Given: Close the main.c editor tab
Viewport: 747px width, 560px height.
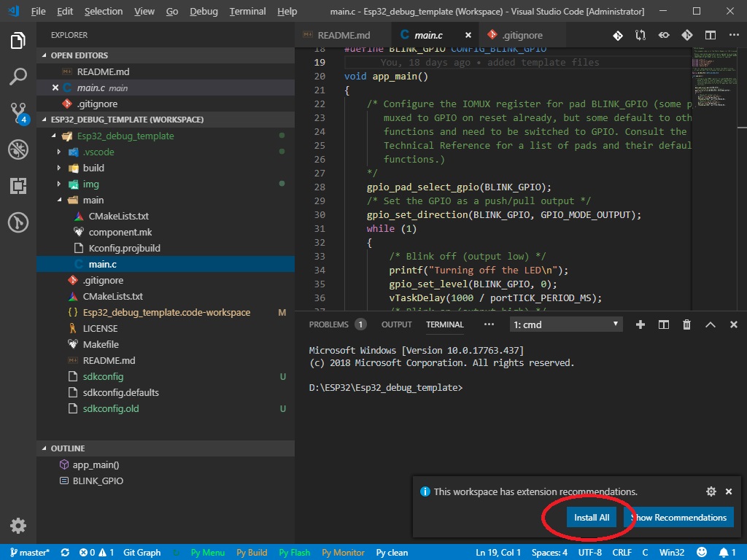Looking at the screenshot, I should click(468, 35).
